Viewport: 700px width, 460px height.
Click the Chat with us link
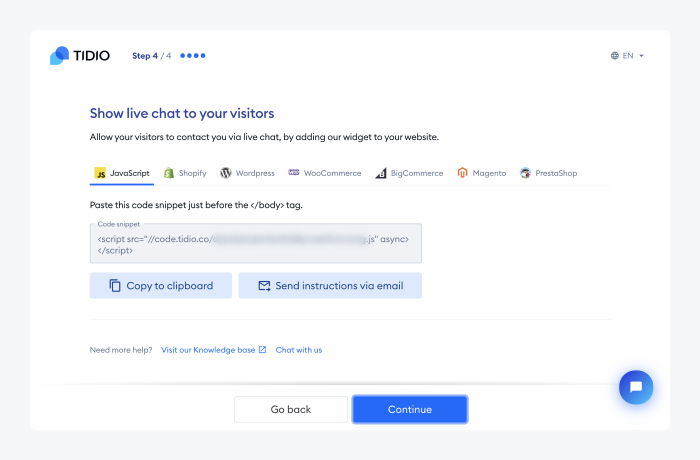(299, 350)
